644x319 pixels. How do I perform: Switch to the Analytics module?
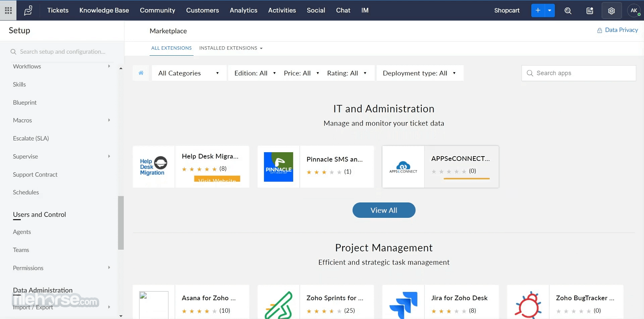(243, 11)
